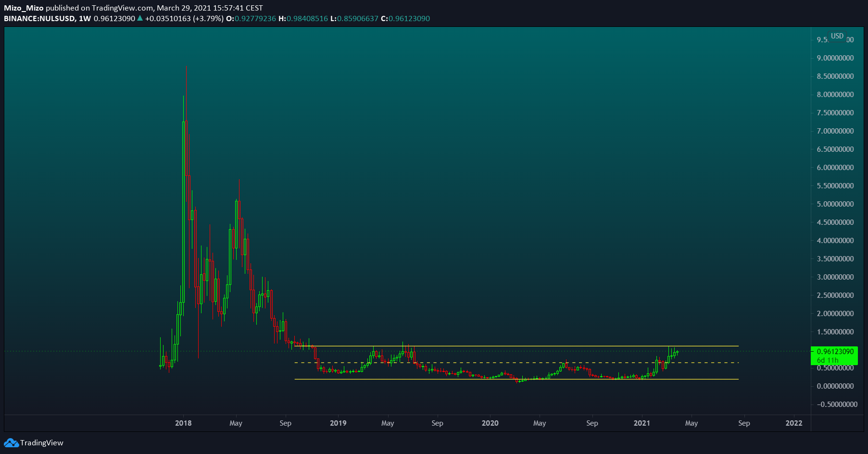Viewport: 868px width, 454px height.
Task: Click the 1W timeframe label
Action: click(85, 19)
